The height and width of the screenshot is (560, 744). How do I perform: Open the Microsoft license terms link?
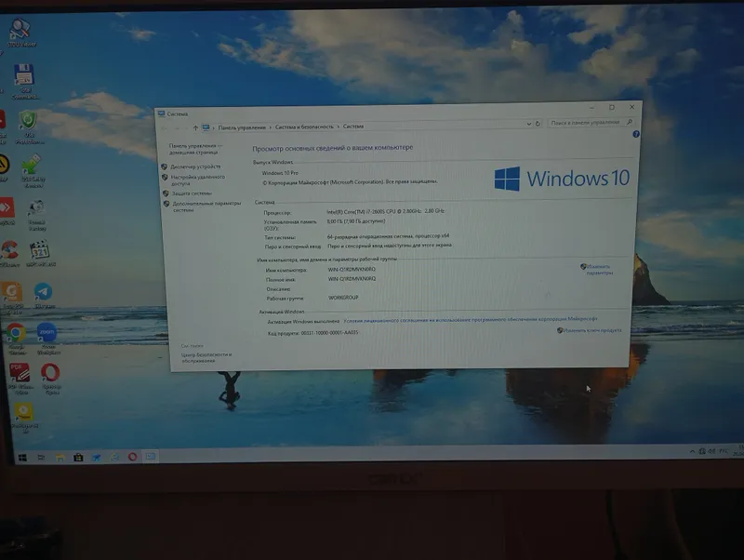[471, 319]
